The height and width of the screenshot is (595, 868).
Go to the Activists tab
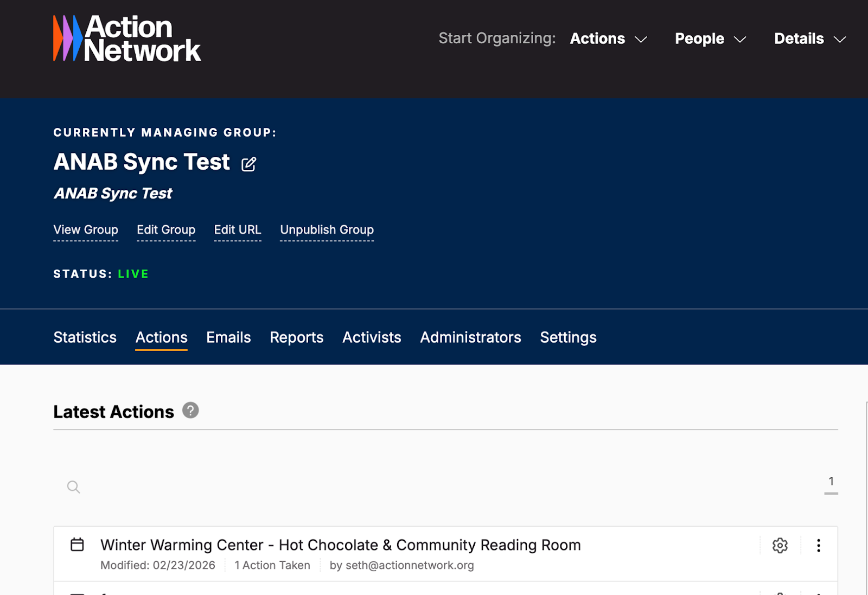coord(372,337)
